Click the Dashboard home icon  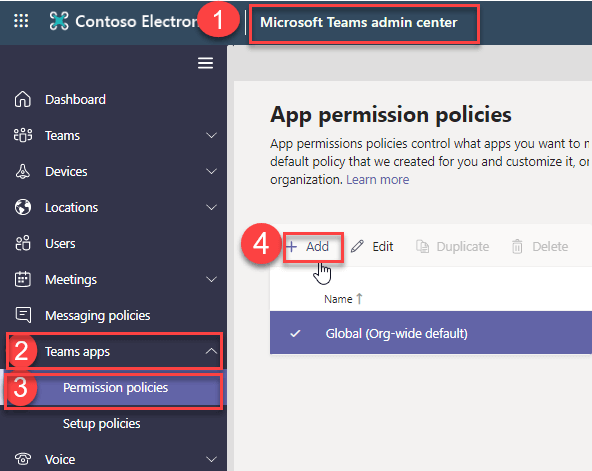coord(23,100)
